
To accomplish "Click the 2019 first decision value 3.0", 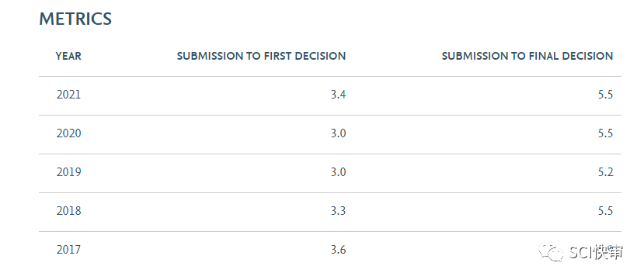I will 339,171.
